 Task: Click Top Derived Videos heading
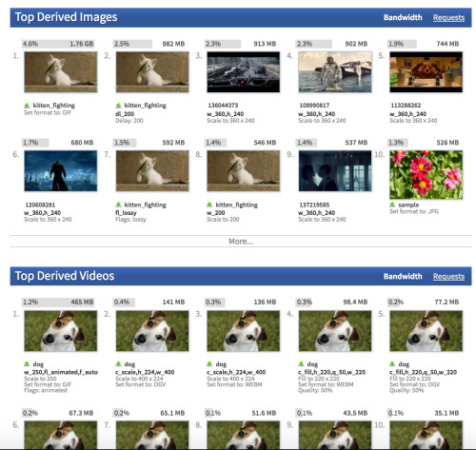(x=65, y=276)
